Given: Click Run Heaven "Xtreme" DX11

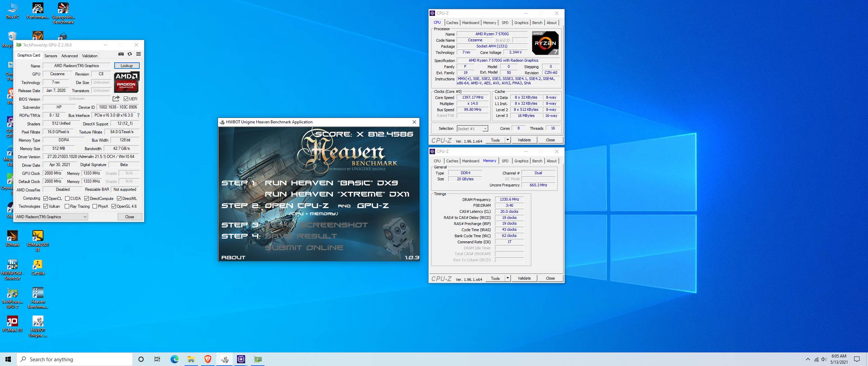Looking at the screenshot, I should pyautogui.click(x=337, y=194).
